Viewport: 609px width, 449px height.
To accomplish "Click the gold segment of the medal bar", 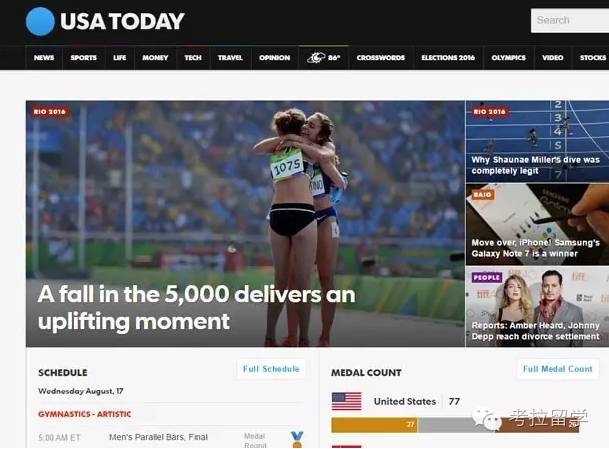I will tap(374, 425).
